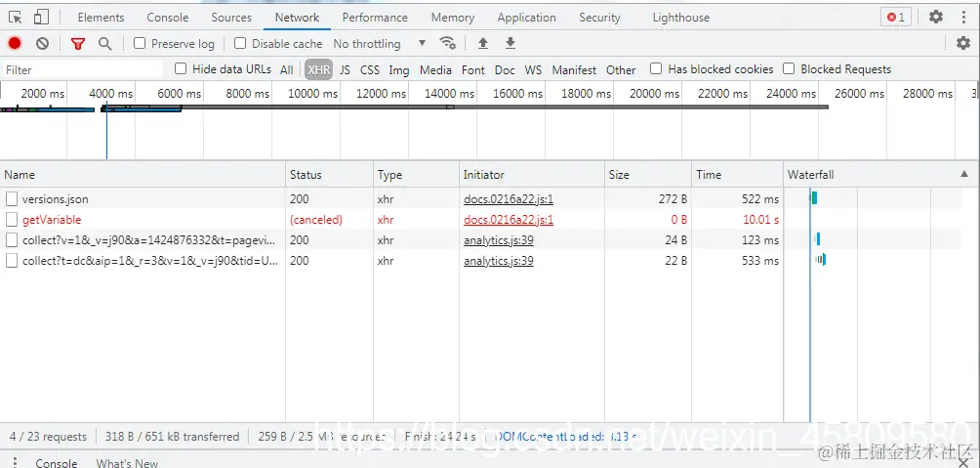
Task: Sort by the Size column header
Action: coord(648,175)
